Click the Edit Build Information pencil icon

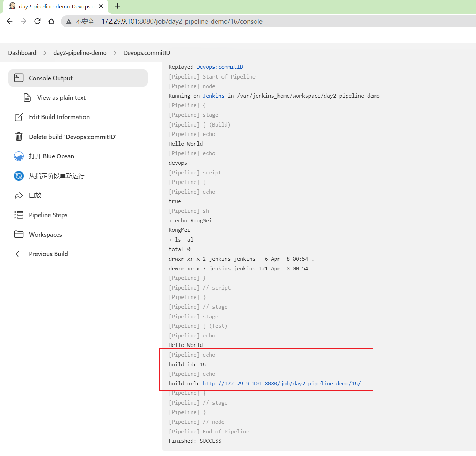19,117
